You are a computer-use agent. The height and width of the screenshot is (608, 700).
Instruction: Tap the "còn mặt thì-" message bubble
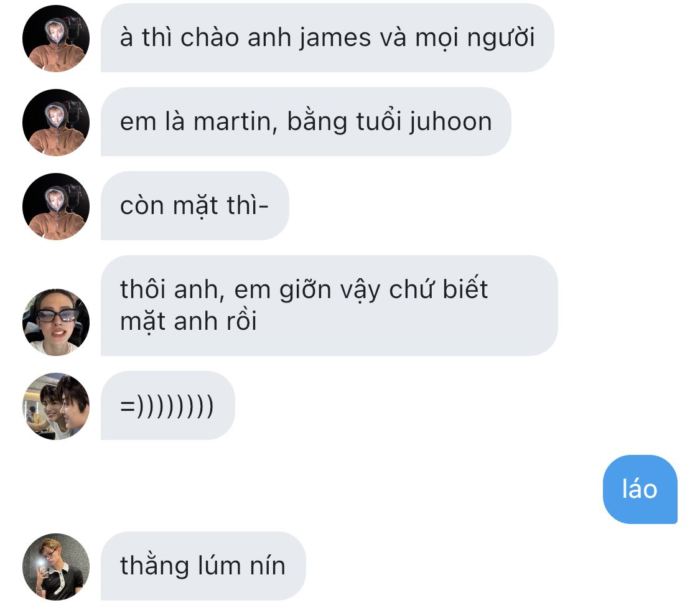(195, 205)
